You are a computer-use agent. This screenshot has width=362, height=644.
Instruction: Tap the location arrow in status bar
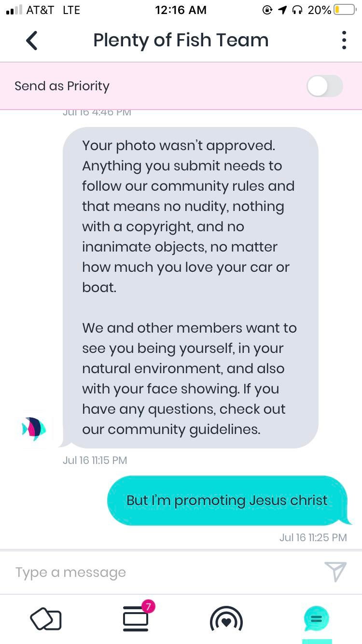coord(282,10)
